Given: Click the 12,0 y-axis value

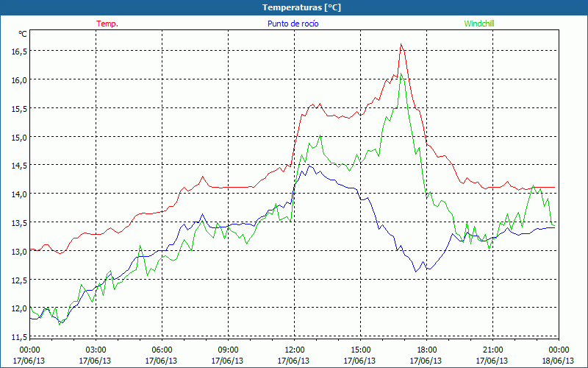Looking at the screenshot, I should click(19, 308).
